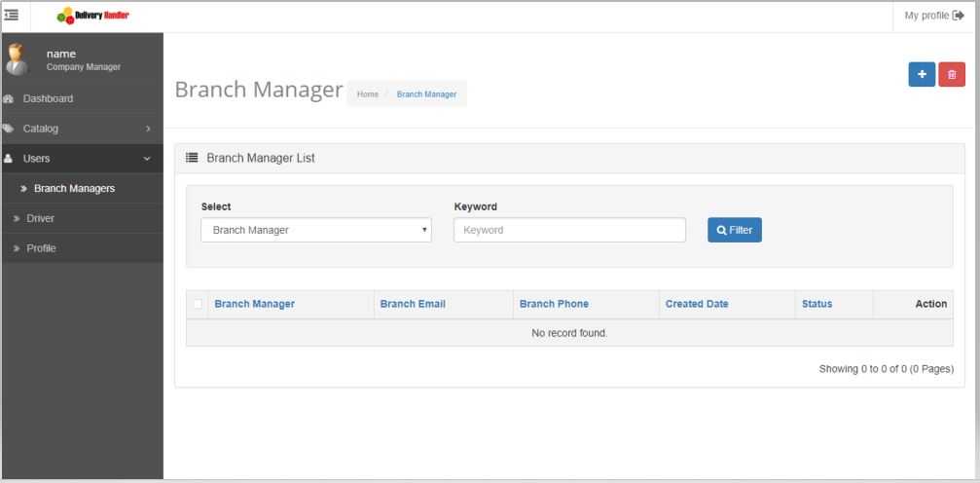Open Dashboard in sidebar
This screenshot has height=483, width=980.
point(82,98)
